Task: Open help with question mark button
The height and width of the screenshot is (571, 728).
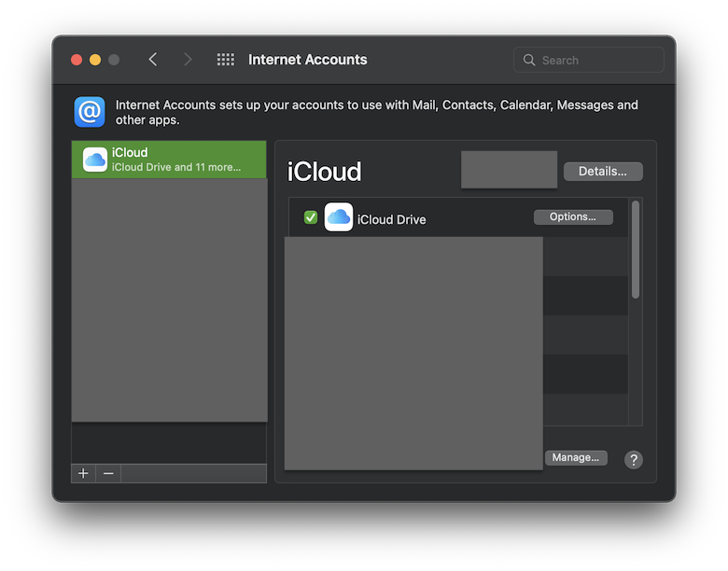Action: pos(634,460)
